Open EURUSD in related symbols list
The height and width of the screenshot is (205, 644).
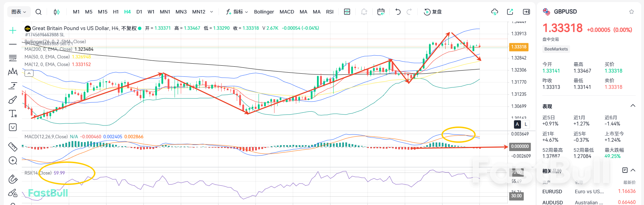click(552, 192)
